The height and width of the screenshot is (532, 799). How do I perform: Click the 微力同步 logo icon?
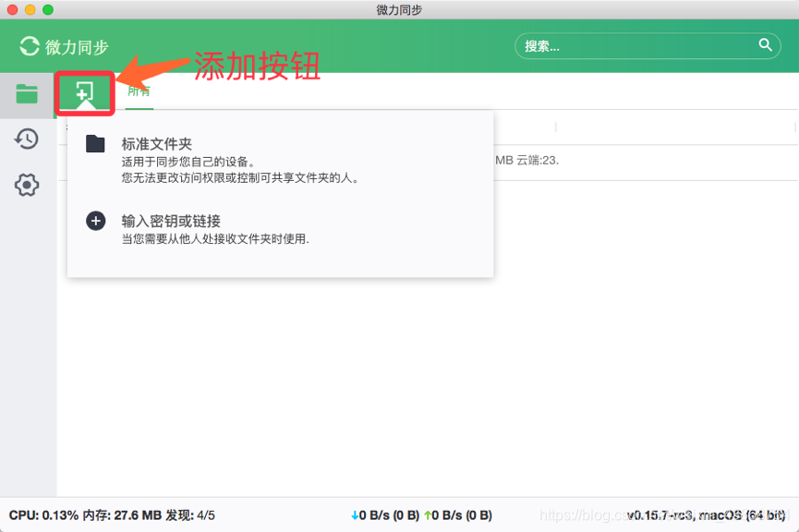(30, 46)
